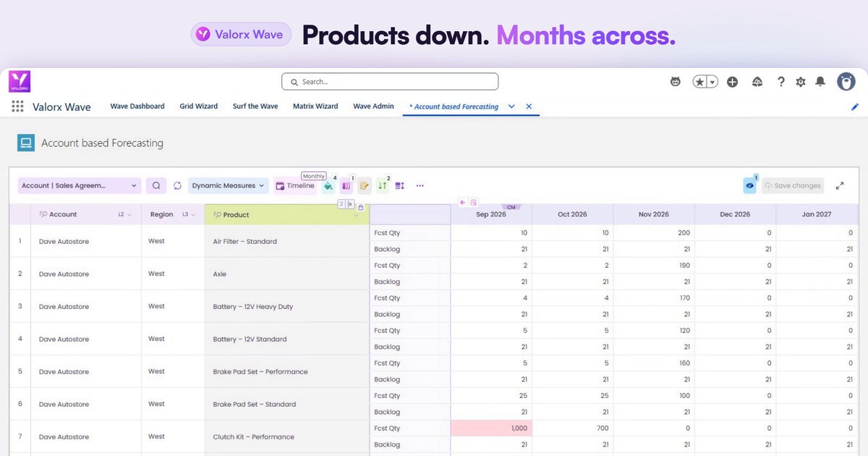This screenshot has width=868, height=456.
Task: Open the tab options chevron beside Forecasting tab
Action: click(511, 106)
